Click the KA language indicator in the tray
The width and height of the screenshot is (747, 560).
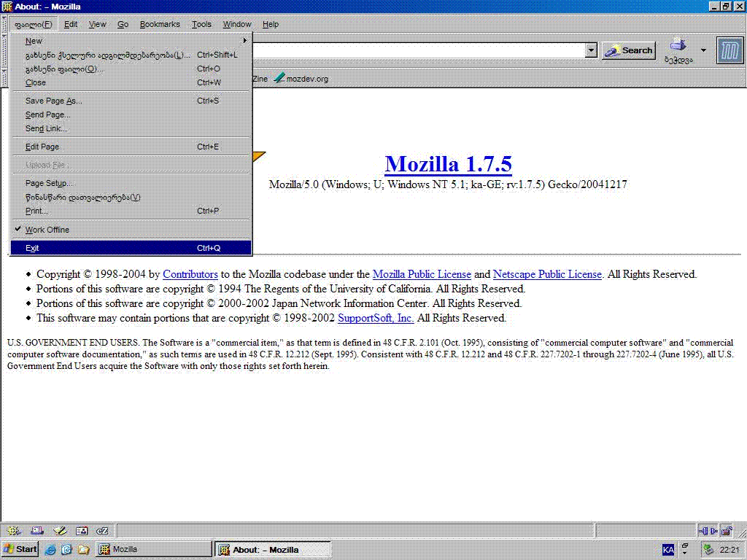click(668, 550)
